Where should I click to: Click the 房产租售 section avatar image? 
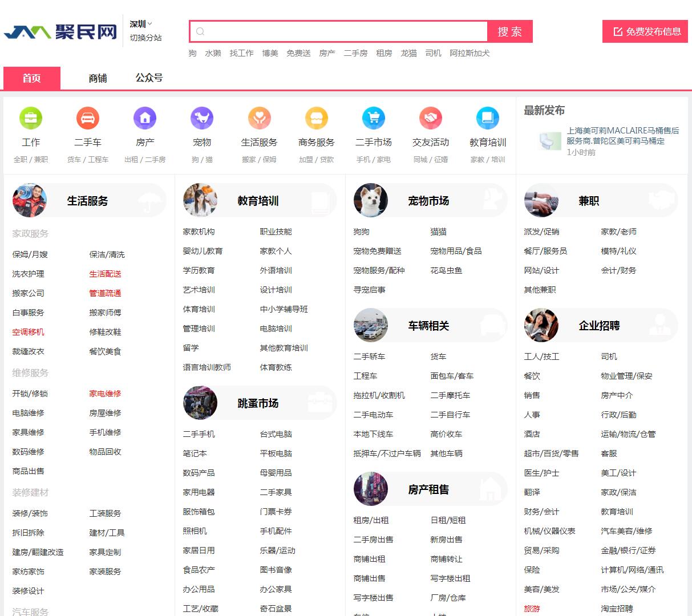point(371,489)
